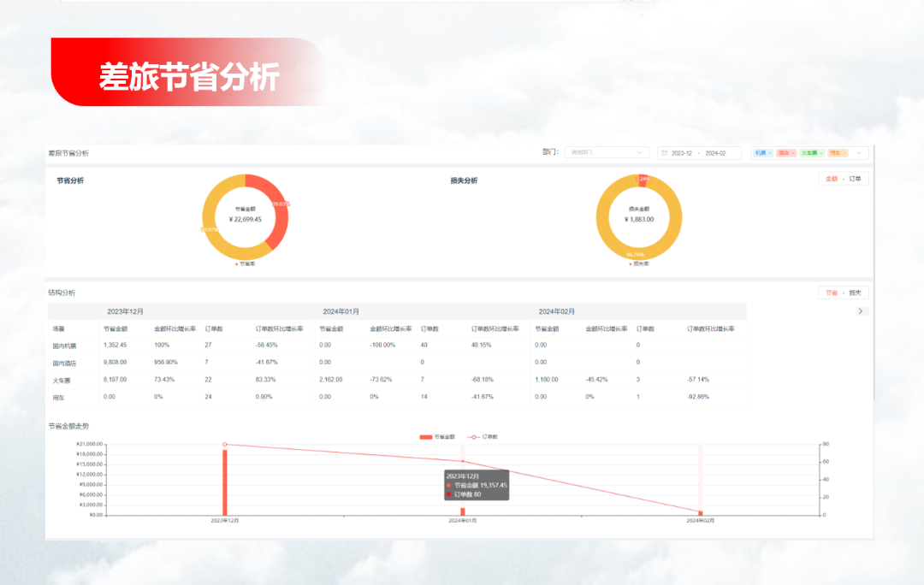Toggle the 订单数 line legend

(x=483, y=437)
